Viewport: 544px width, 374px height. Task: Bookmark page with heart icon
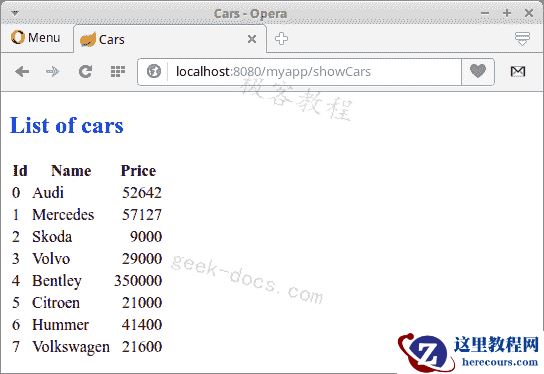tap(478, 71)
